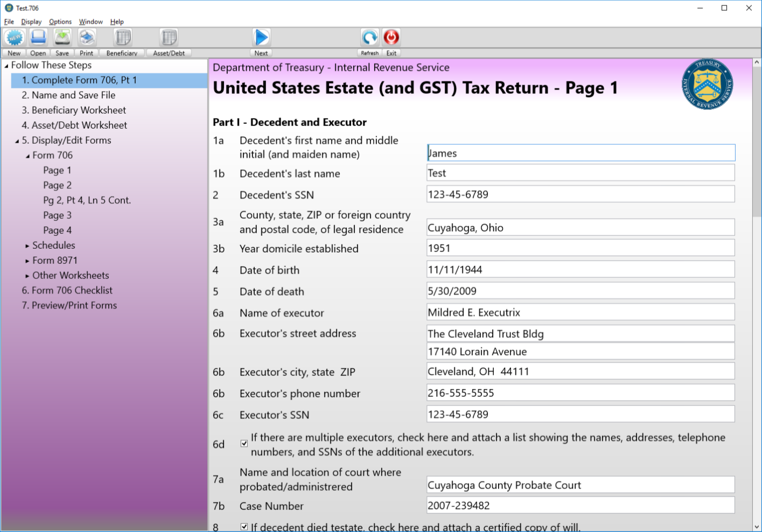Open the Window menu
This screenshot has width=762, height=532.
pyautogui.click(x=90, y=22)
